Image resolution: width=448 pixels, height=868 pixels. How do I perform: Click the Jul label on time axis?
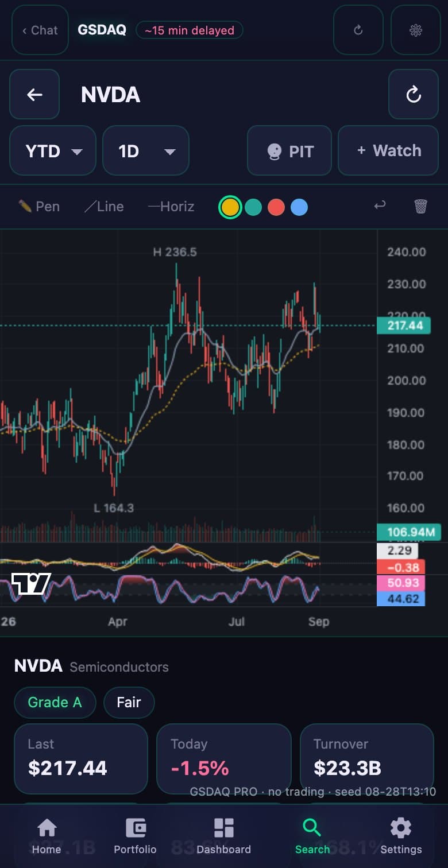pos(237,622)
